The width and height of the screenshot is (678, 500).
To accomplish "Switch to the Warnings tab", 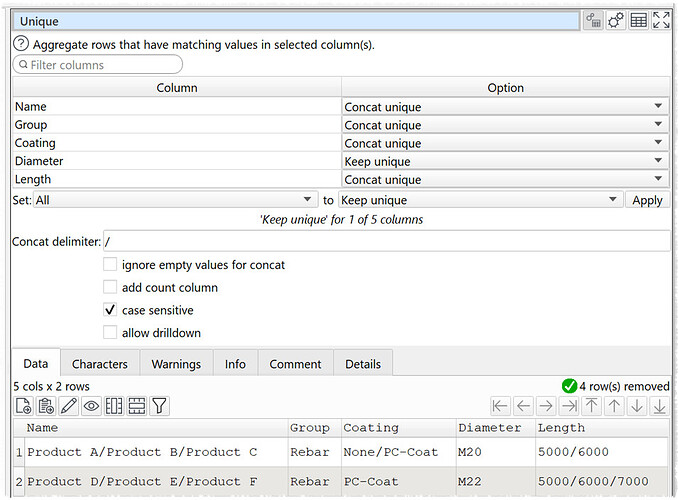I will (176, 364).
